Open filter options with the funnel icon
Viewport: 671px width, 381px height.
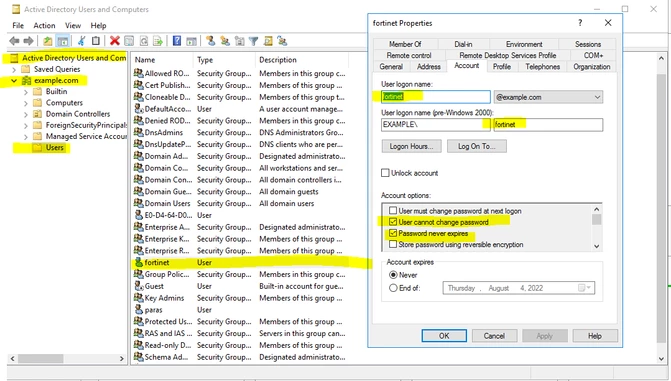coord(253,41)
